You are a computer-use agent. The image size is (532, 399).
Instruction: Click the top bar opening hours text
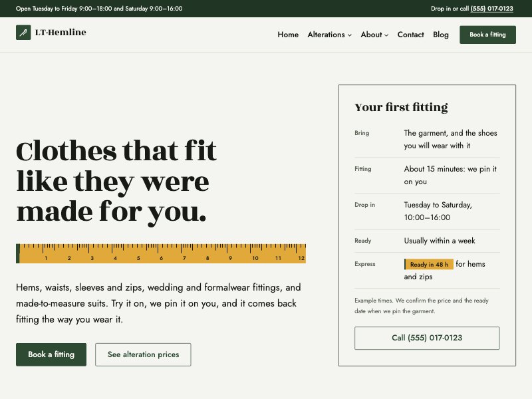pyautogui.click(x=99, y=9)
